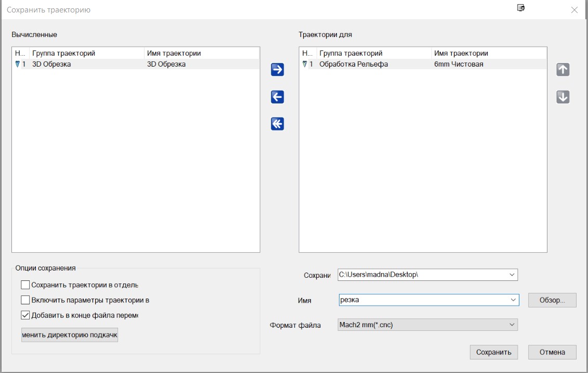Click the title bar window icon near close
The height and width of the screenshot is (373, 588).
point(521,8)
